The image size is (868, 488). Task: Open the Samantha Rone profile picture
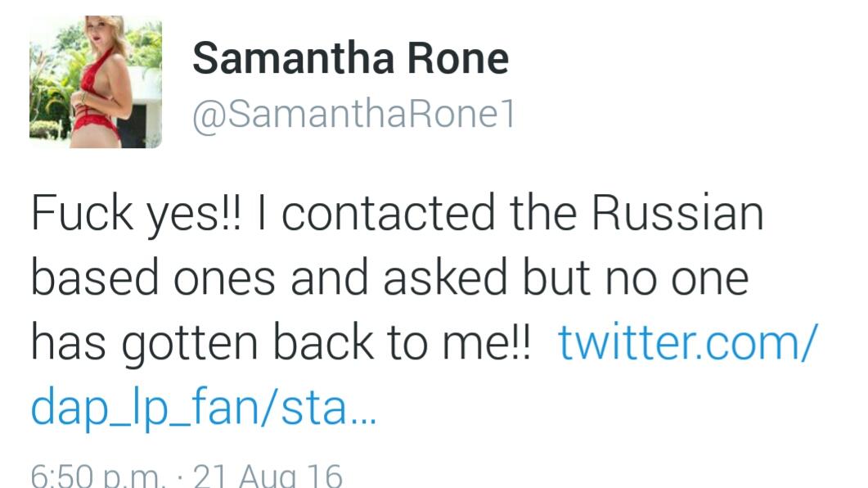[95, 82]
